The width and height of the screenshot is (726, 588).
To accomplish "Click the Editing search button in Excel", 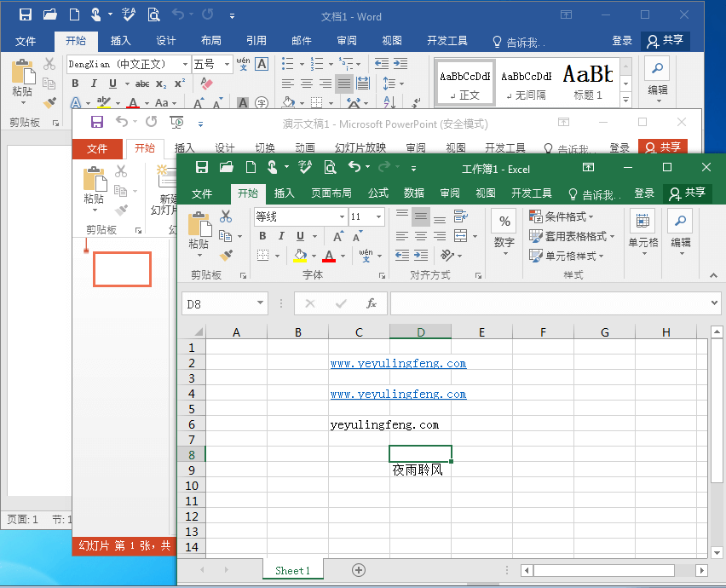I will [680, 232].
